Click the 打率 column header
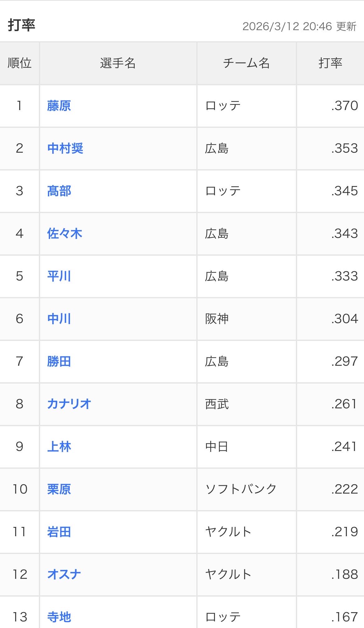 pyautogui.click(x=330, y=63)
